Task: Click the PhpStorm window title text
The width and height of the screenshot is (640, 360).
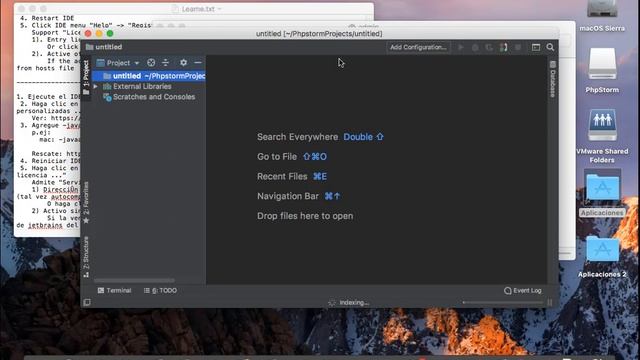Action: click(x=319, y=33)
